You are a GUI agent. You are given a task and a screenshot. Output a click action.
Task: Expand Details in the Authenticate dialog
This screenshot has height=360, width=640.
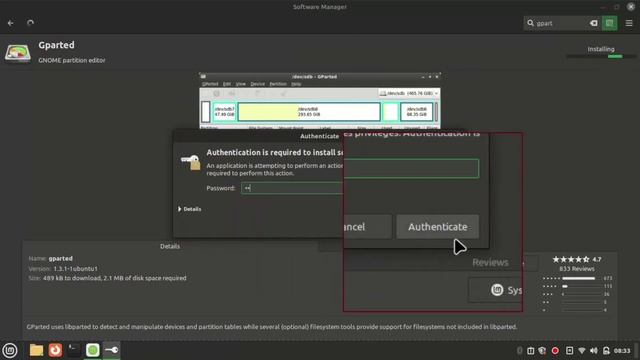[190, 209]
